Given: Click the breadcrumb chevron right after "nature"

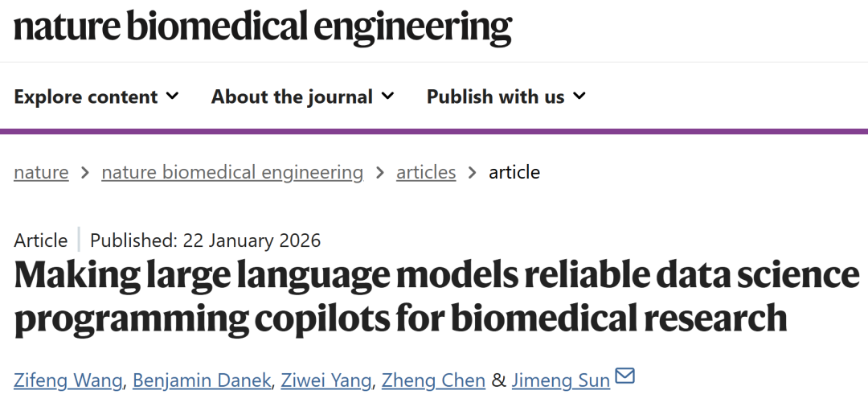Looking at the screenshot, I should pyautogui.click(x=84, y=172).
